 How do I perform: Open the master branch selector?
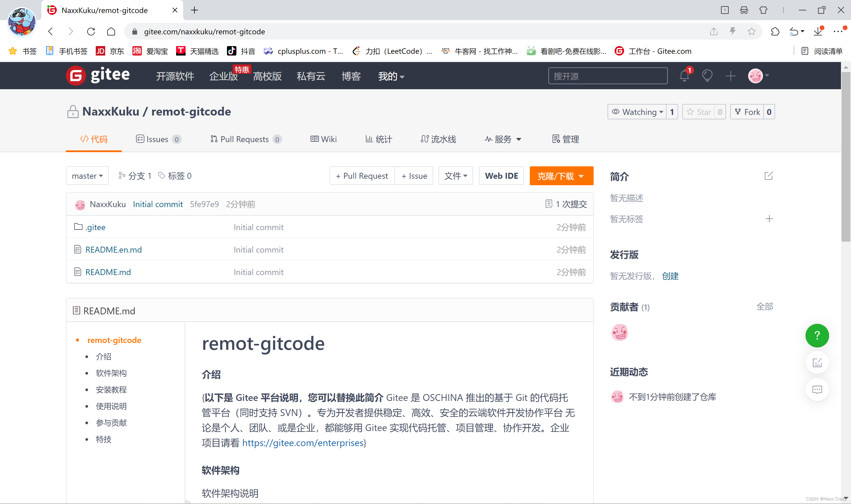(x=87, y=175)
